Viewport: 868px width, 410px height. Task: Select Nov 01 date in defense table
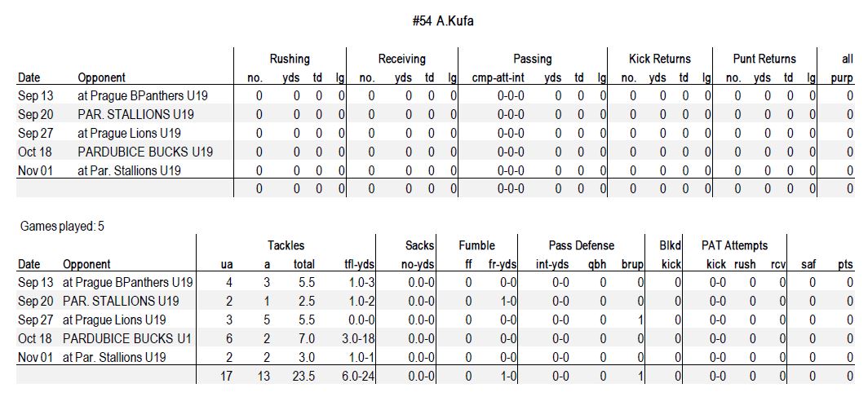coord(35,358)
